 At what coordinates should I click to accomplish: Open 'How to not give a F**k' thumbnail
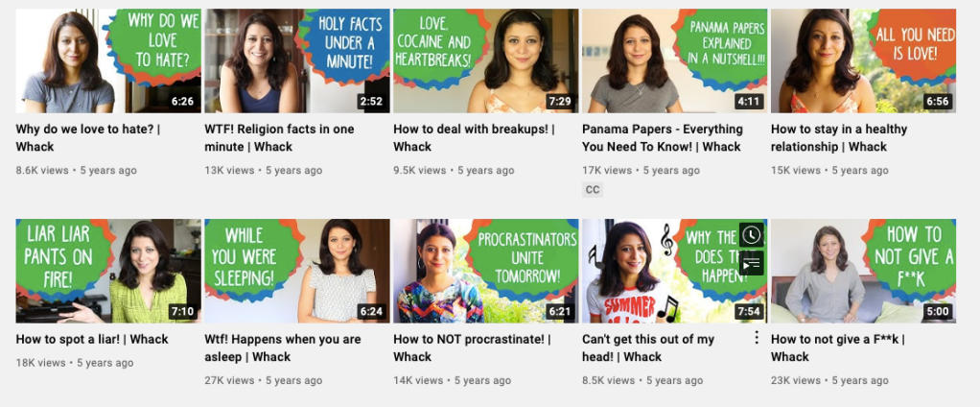tap(863, 271)
